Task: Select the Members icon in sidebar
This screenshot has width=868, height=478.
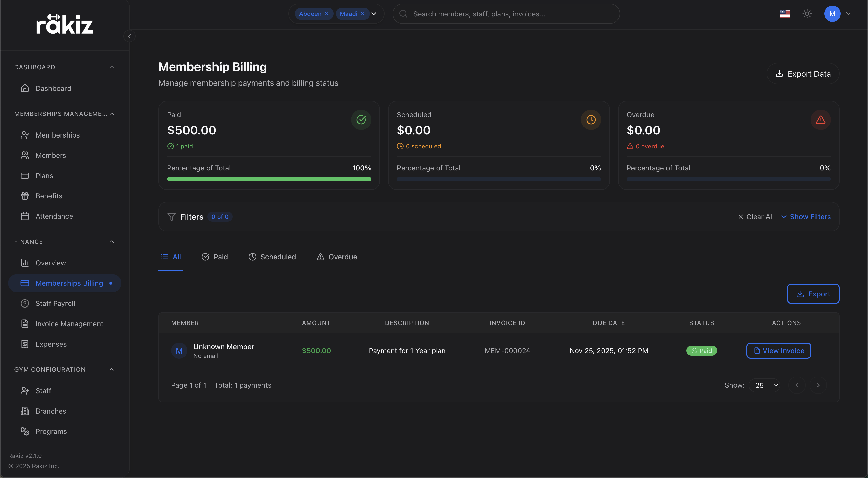Action: 25,155
